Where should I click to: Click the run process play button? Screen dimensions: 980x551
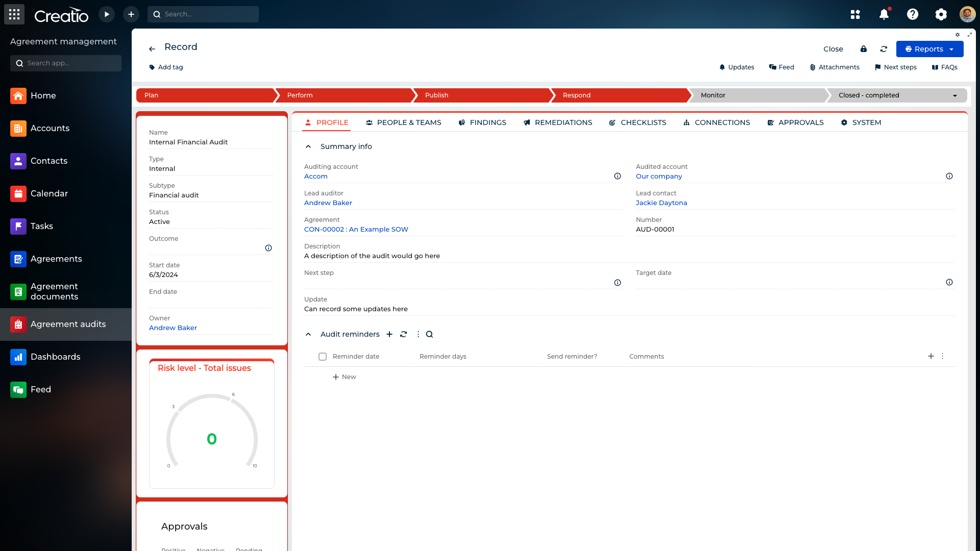pos(107,14)
